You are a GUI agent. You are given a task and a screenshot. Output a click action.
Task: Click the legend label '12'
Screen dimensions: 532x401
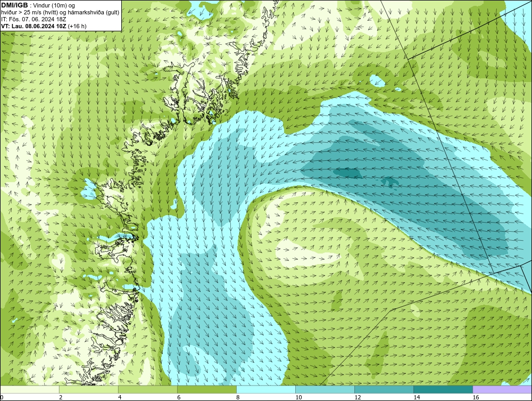(358, 398)
